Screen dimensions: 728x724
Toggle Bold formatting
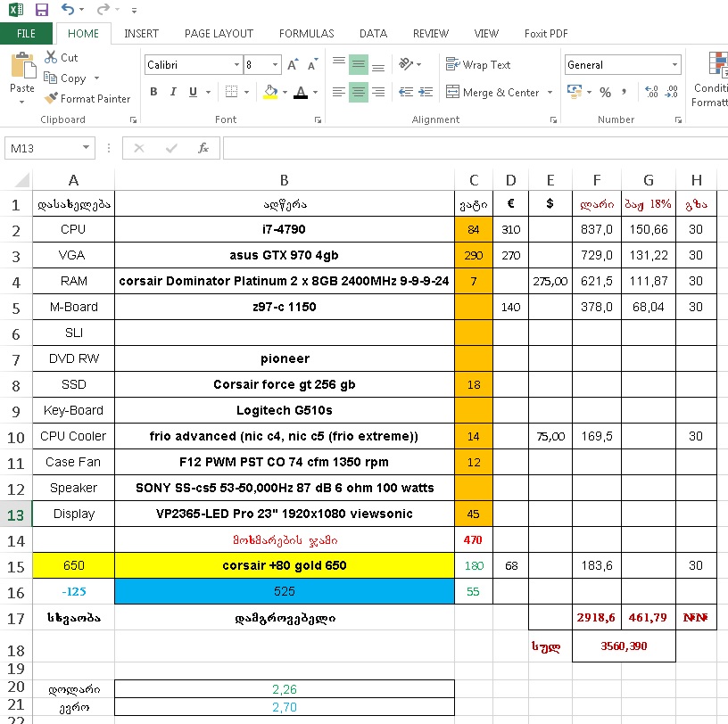tap(153, 92)
